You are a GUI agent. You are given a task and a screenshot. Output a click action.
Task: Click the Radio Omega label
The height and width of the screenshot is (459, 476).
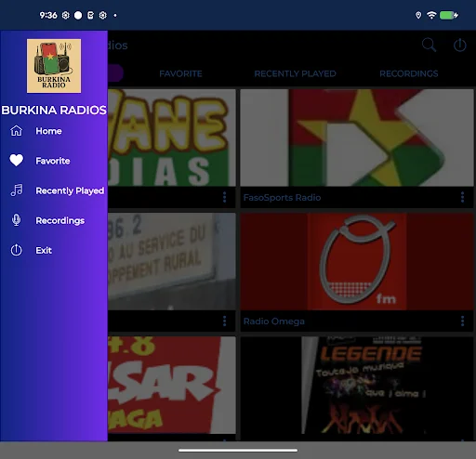coord(274,321)
